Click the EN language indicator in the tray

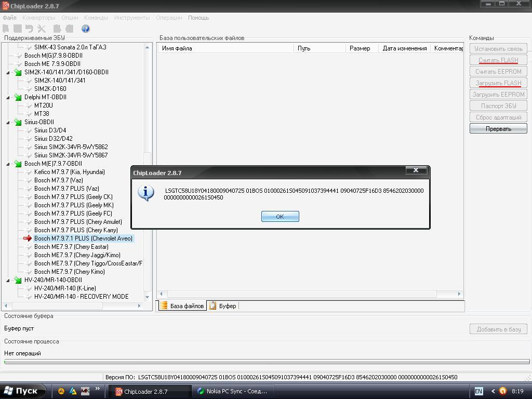pyautogui.click(x=478, y=391)
